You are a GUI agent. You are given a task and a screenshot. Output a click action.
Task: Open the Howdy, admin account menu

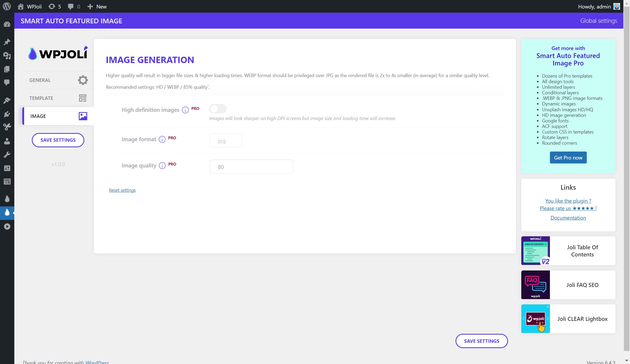599,6
